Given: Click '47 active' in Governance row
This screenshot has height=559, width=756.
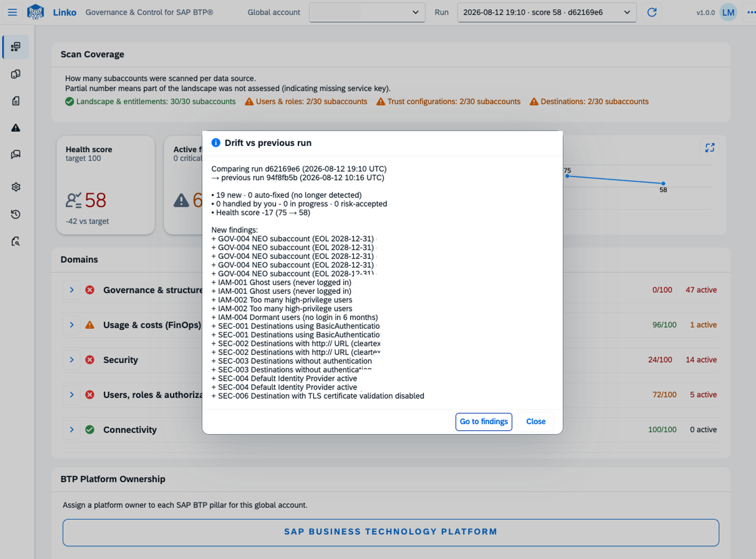Looking at the screenshot, I should (x=701, y=290).
